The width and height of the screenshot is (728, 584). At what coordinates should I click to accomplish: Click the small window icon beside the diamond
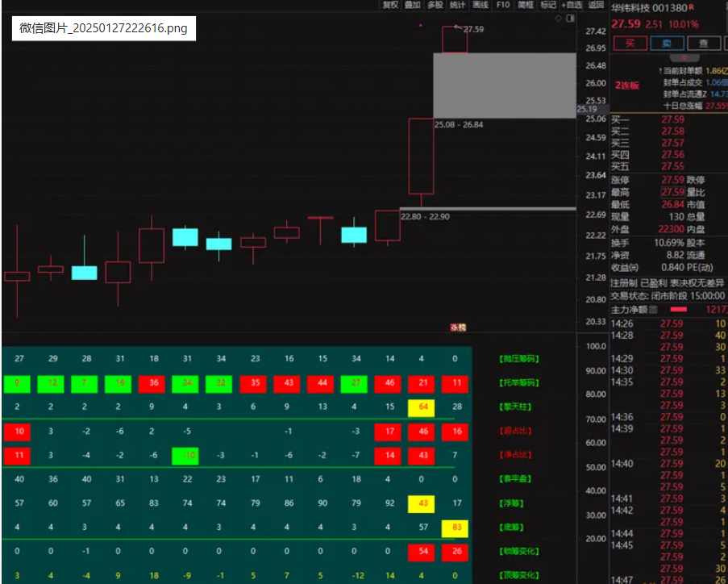click(571, 17)
